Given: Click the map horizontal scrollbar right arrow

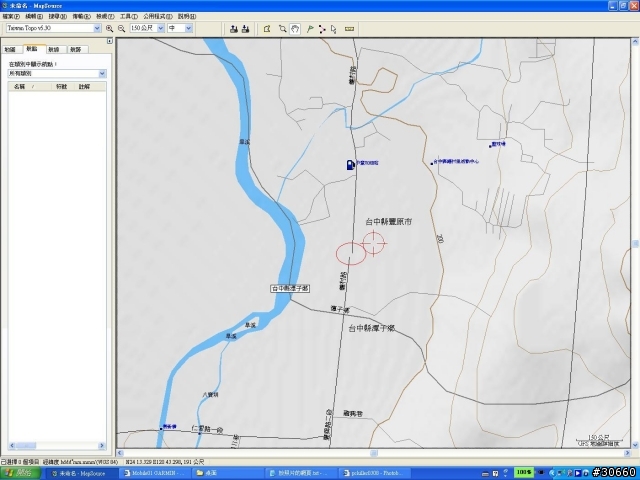Looking at the screenshot, I should tap(627, 453).
